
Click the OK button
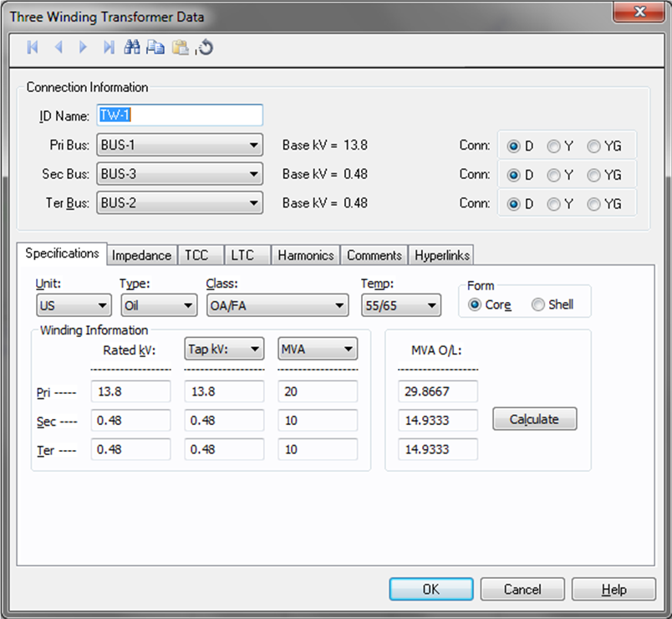tap(430, 589)
